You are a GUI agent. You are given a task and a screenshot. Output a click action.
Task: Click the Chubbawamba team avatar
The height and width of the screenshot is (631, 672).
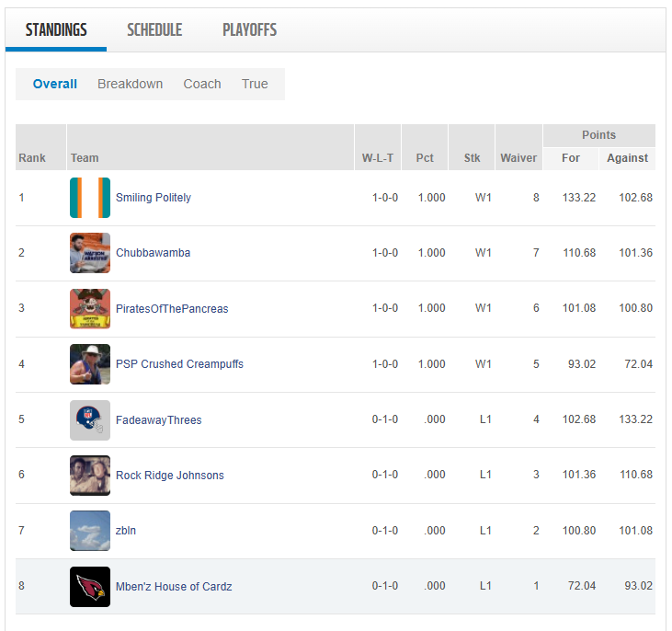[90, 253]
